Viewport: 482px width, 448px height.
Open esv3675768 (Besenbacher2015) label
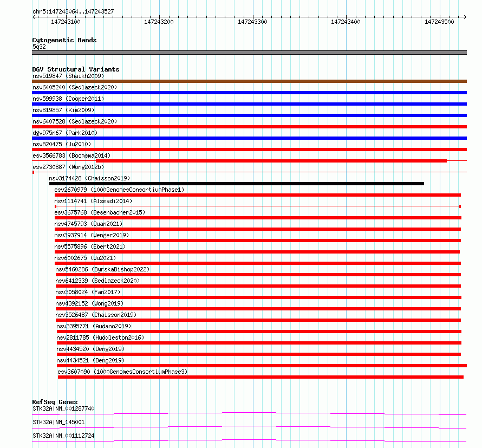pyautogui.click(x=100, y=212)
